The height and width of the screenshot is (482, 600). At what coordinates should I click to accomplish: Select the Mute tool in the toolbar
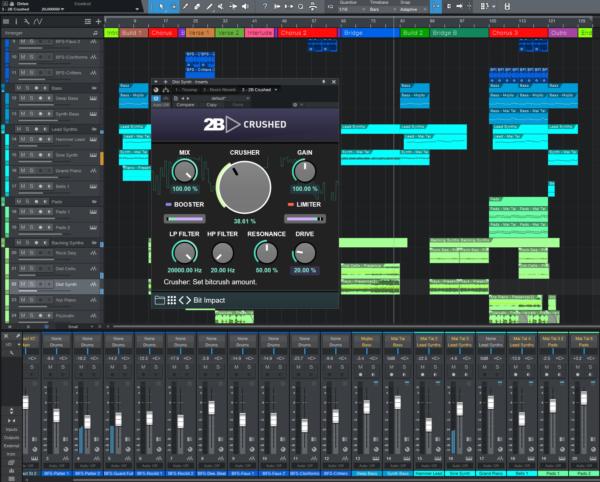click(x=221, y=7)
